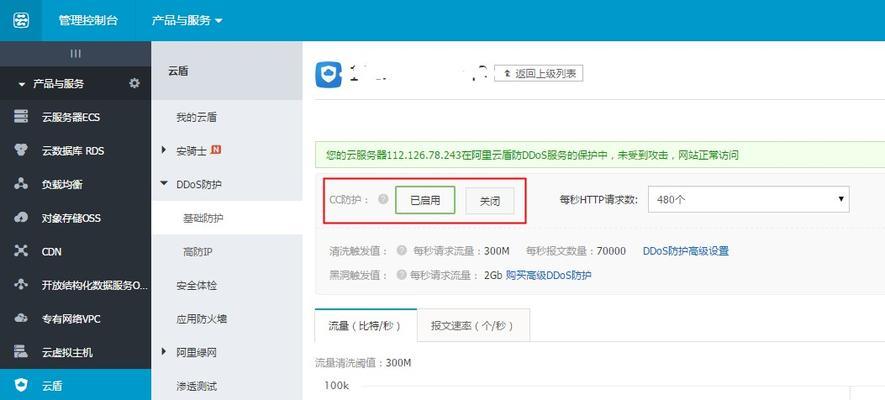885x400 pixels.
Task: Open sidebar settings gear icon
Action: coord(134,83)
